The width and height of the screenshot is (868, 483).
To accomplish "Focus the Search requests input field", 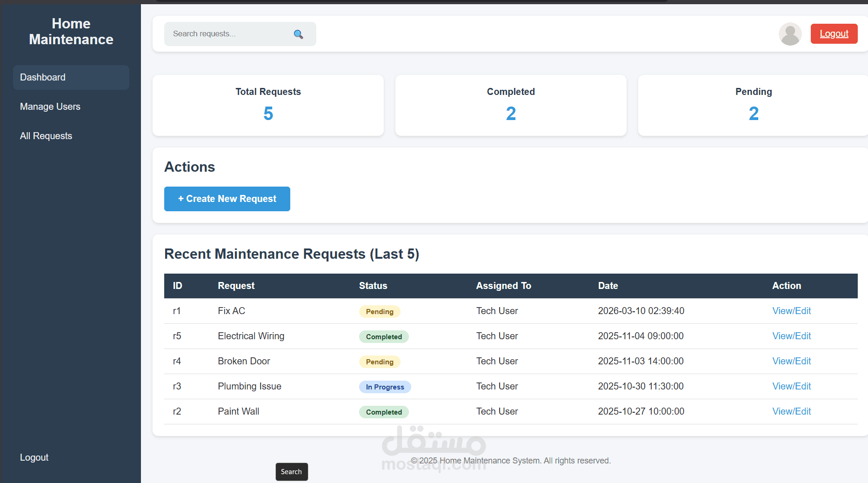I will pos(240,34).
